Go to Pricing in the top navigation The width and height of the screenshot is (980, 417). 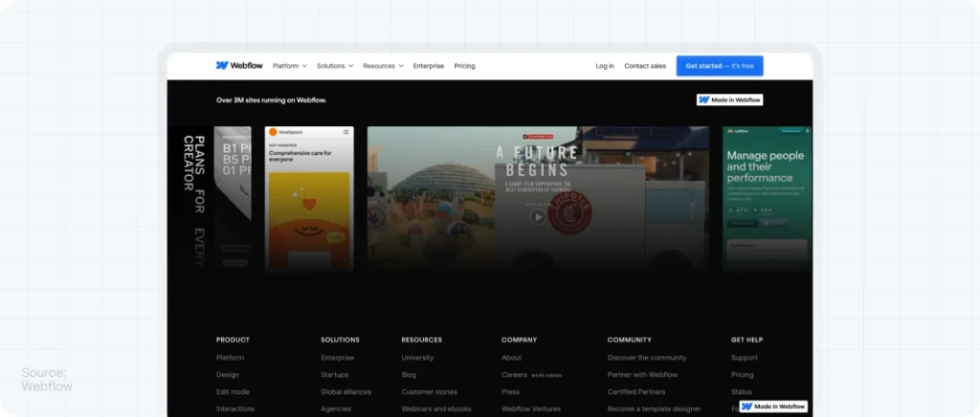464,66
